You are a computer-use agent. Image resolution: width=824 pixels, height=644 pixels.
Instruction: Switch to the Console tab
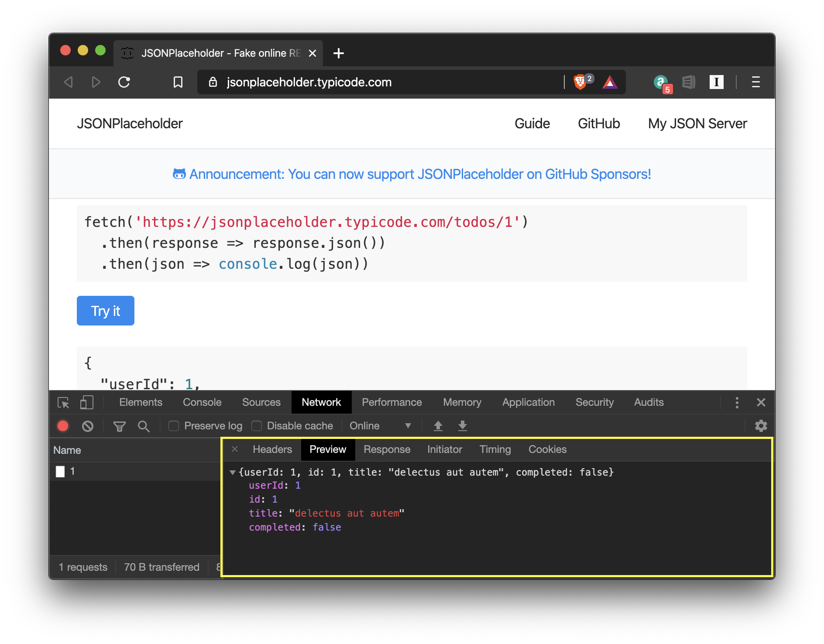pos(202,402)
